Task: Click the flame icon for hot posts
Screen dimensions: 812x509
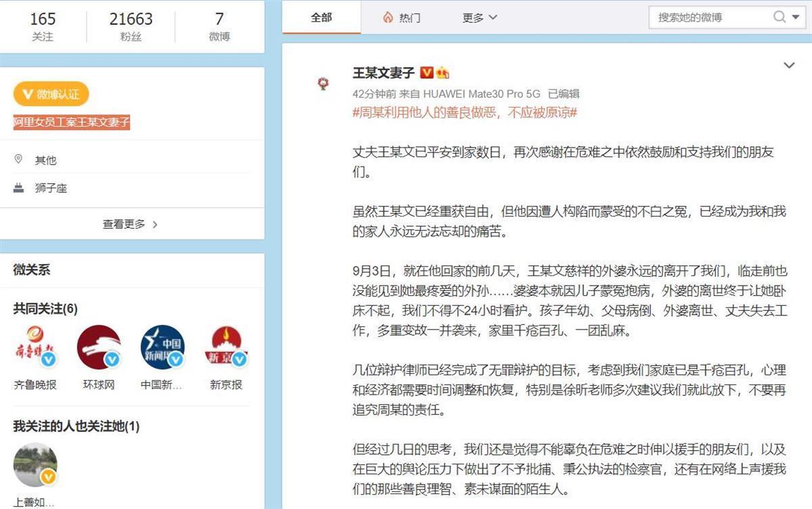Action: (x=388, y=18)
